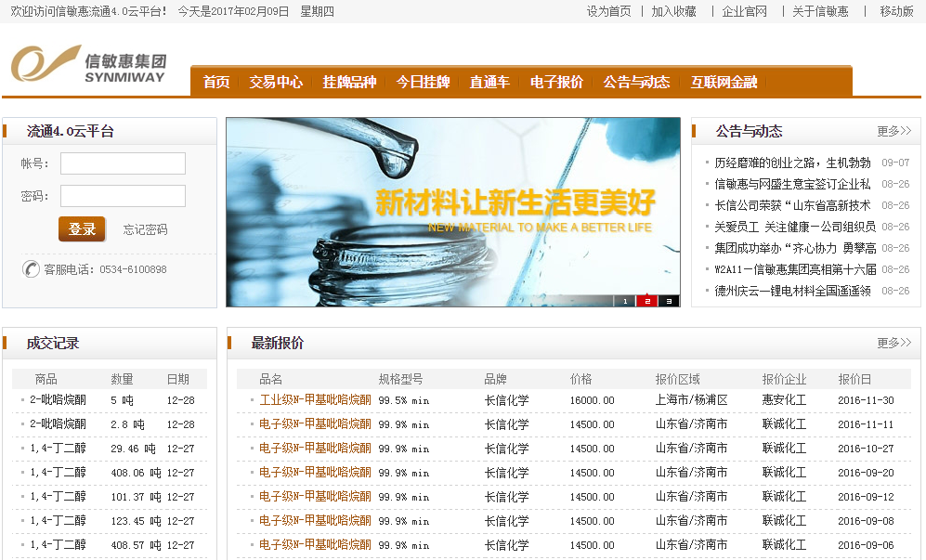Click the customer service phone icon
Screen dimensions: 926x560
31,269
